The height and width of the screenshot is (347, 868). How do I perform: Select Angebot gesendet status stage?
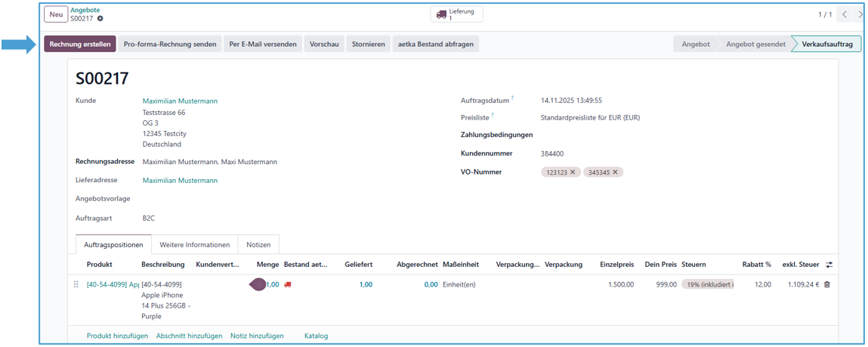(x=755, y=44)
